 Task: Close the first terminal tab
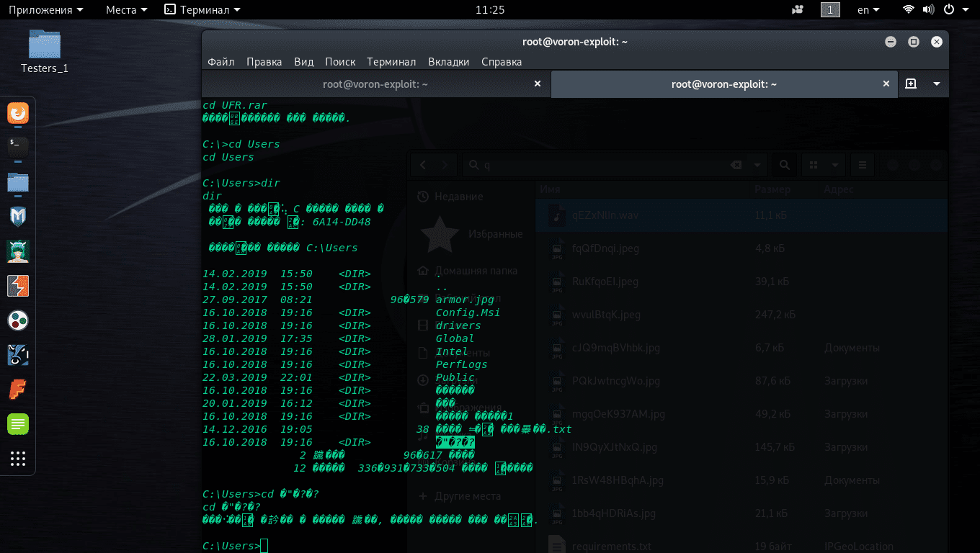click(537, 84)
